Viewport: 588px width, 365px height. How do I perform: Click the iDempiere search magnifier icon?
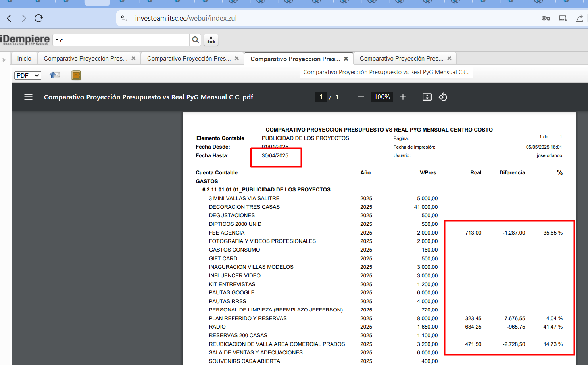195,40
